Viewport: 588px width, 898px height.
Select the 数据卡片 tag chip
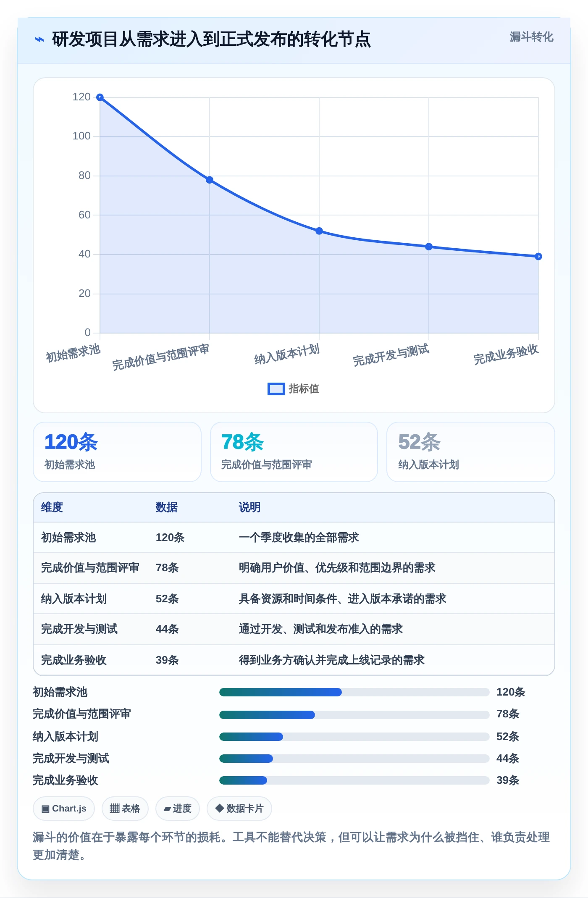239,809
